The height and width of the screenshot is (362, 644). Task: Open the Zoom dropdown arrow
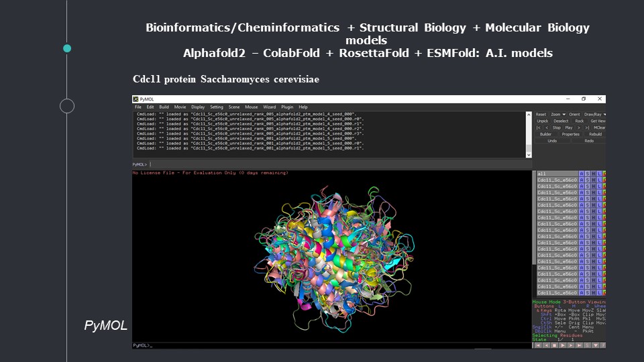point(564,115)
